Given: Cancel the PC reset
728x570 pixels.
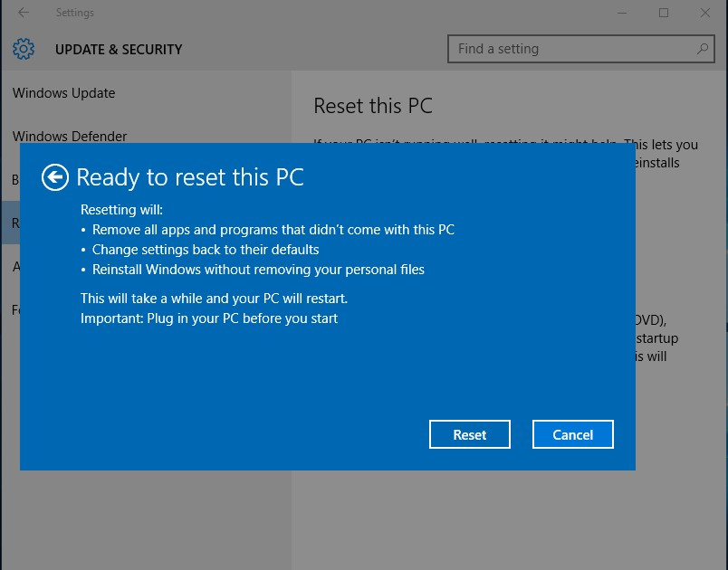Looking at the screenshot, I should coord(572,434).
